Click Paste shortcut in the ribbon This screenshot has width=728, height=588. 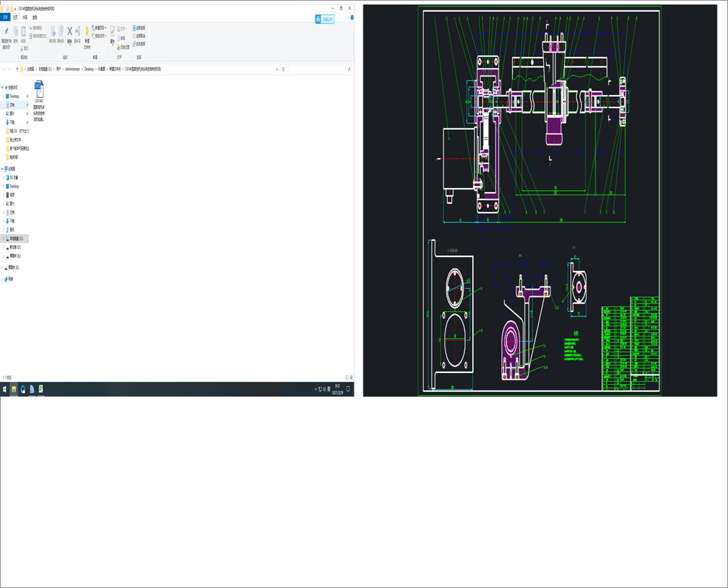38,36
